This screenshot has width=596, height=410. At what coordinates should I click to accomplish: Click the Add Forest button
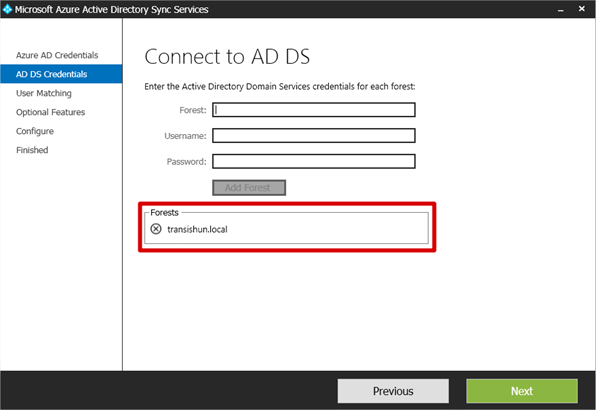pos(249,188)
